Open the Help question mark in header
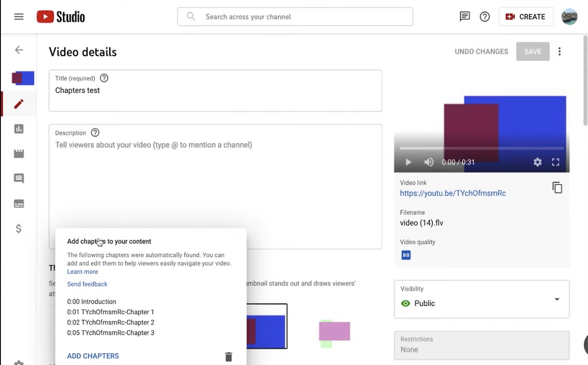 485,17
